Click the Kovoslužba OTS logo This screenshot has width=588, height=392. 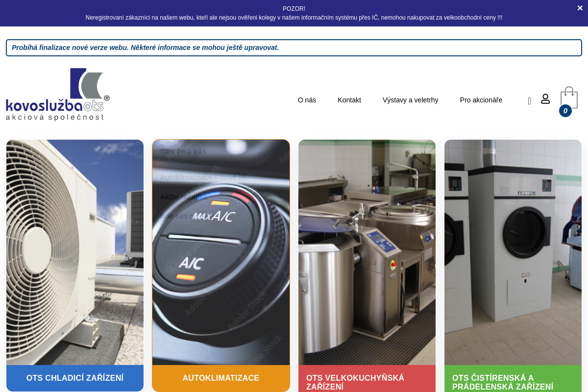click(58, 95)
